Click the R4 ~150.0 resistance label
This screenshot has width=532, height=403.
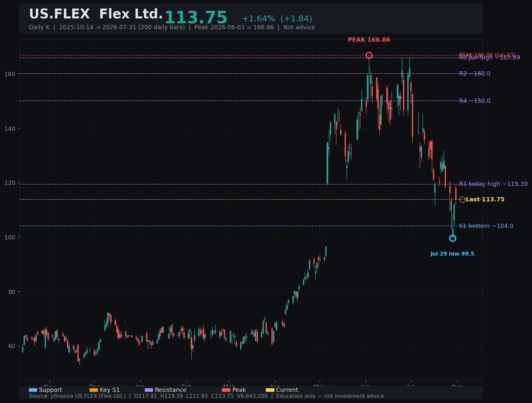[475, 101]
